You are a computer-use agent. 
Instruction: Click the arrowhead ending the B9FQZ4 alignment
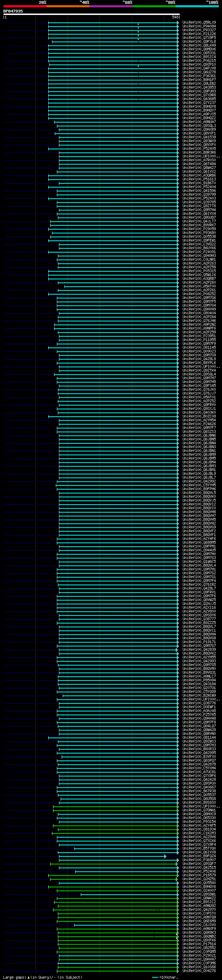[x=165, y=856]
